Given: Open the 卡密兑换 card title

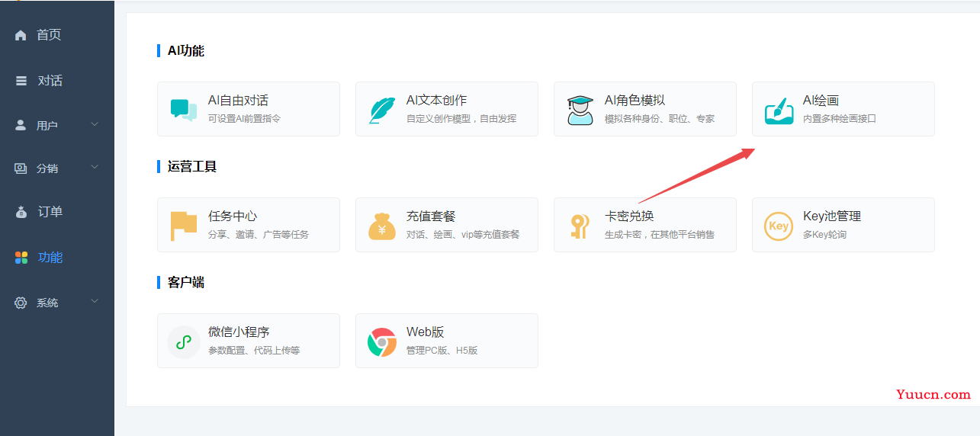Looking at the screenshot, I should point(629,216).
